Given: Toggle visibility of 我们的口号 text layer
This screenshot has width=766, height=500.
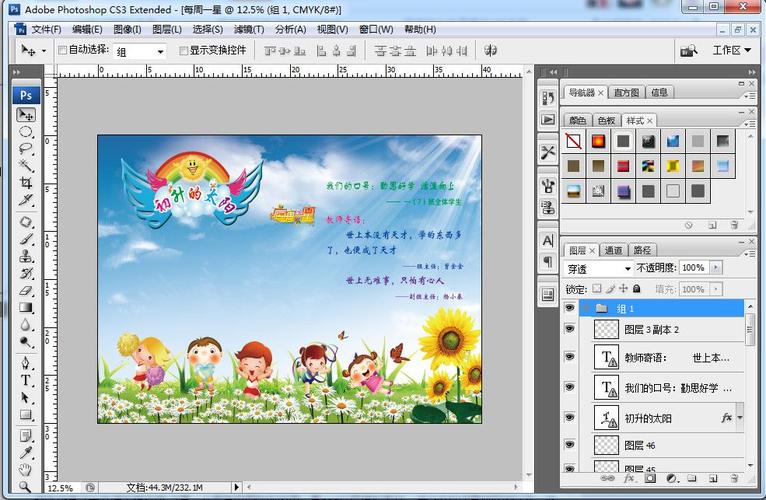Looking at the screenshot, I should pos(570,388).
